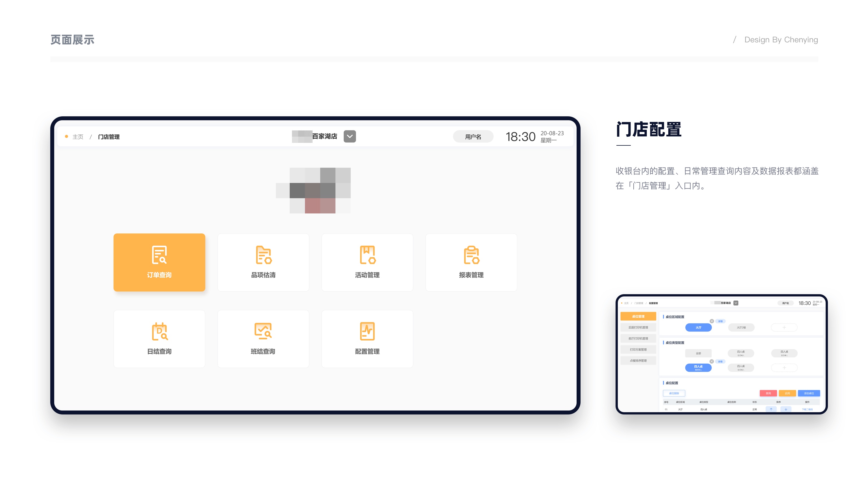The height and width of the screenshot is (489, 868).
Task: Open the 品项估清 item stock tile
Action: click(263, 262)
